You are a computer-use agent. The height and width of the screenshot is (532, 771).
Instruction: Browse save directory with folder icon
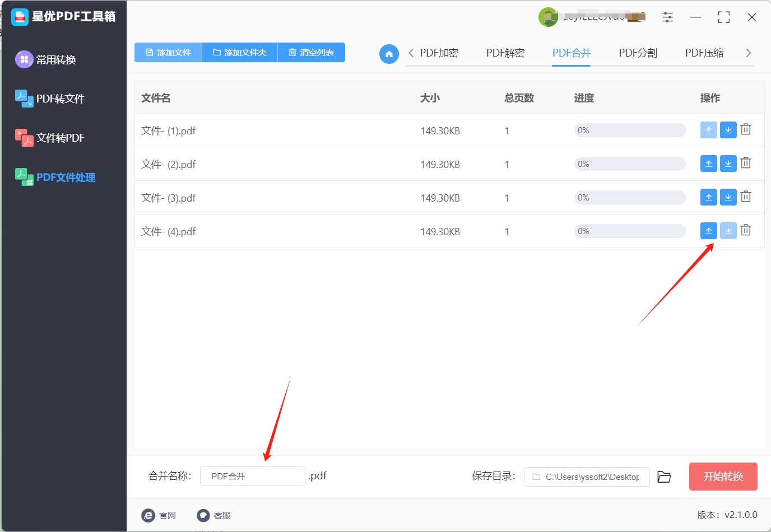(664, 477)
